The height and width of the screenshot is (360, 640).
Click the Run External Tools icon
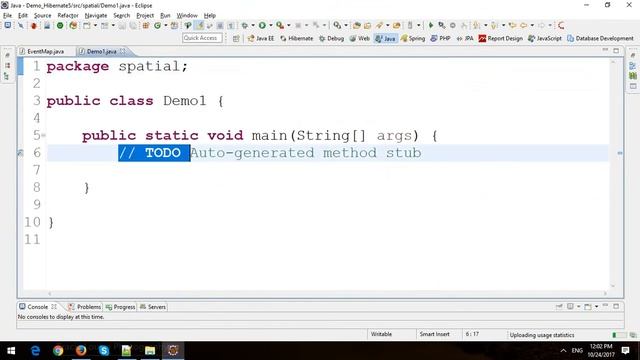pyautogui.click(x=280, y=25)
